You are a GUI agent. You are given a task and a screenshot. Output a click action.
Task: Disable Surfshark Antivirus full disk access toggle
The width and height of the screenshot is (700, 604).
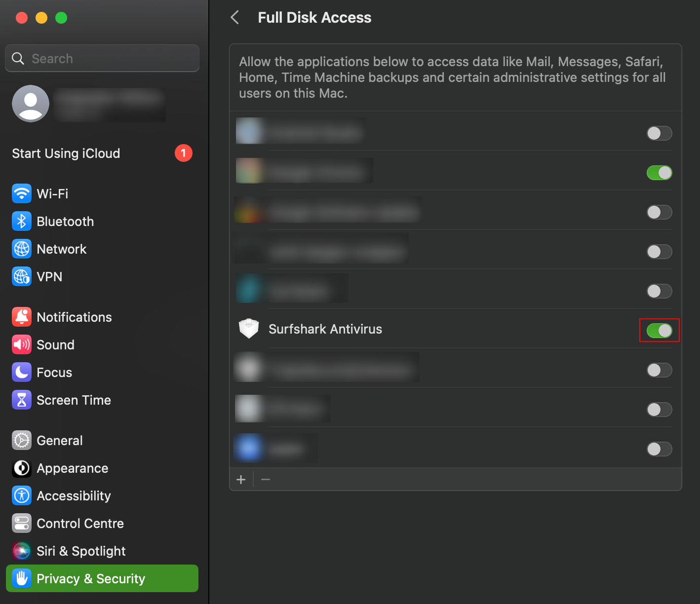659,330
